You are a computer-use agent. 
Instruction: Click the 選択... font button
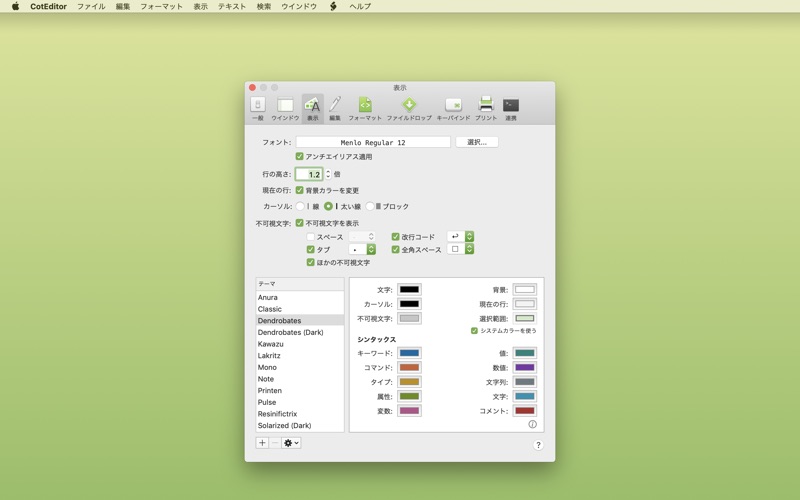click(477, 142)
